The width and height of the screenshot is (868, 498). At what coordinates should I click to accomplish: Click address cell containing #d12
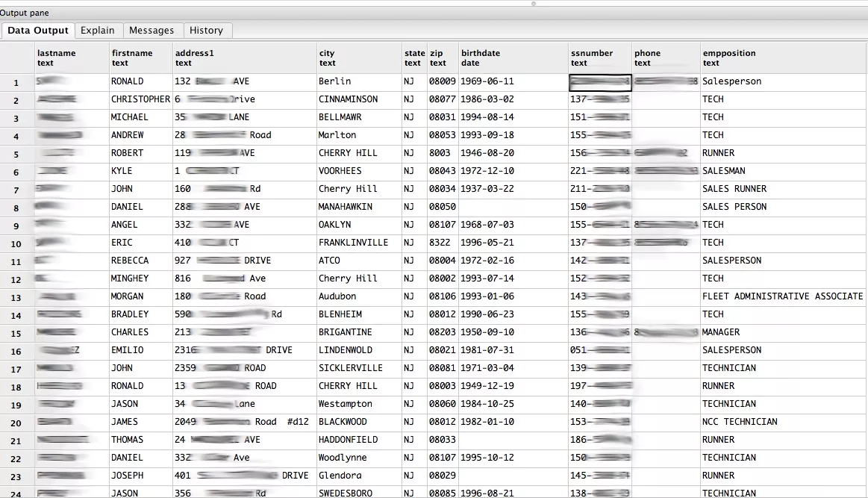tap(245, 422)
